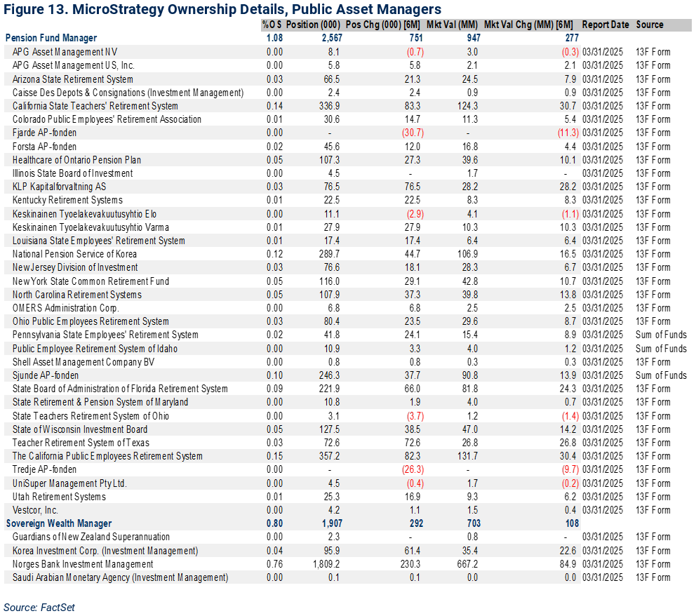Select Arizona State Retirement System name
Screen dimensions: 696x616
point(73,79)
